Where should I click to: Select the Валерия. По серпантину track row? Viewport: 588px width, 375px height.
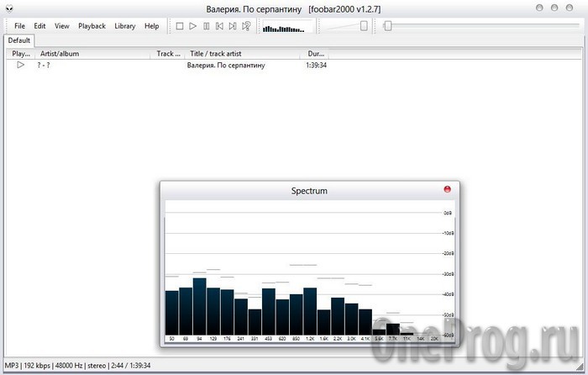(227, 66)
